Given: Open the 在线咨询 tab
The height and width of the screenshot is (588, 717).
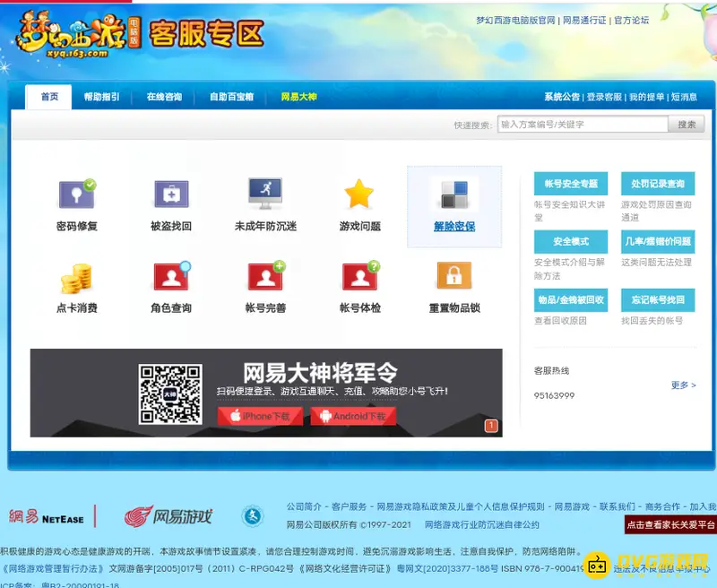Looking at the screenshot, I should [164, 97].
